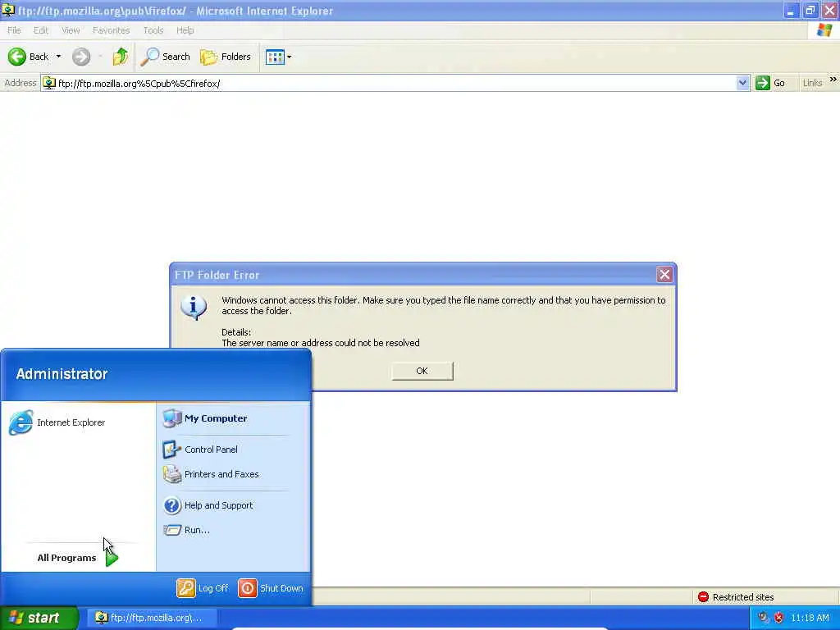Click the red shield tray icon
Image resolution: width=840 pixels, height=630 pixels.
[x=779, y=618]
